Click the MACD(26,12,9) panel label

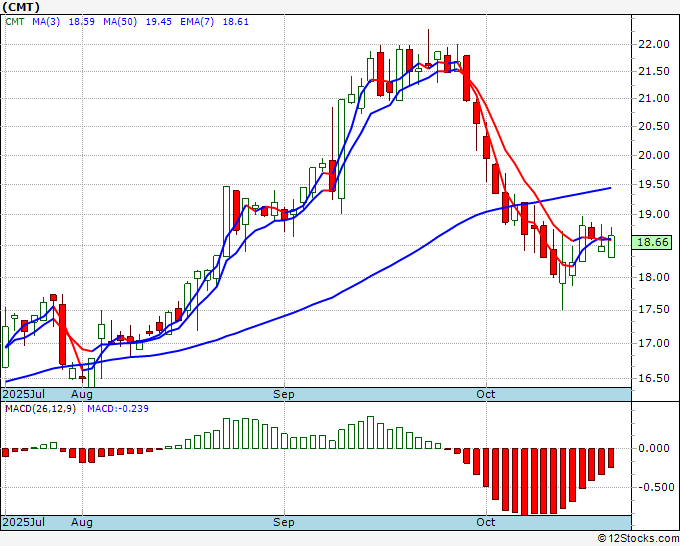pos(40,409)
